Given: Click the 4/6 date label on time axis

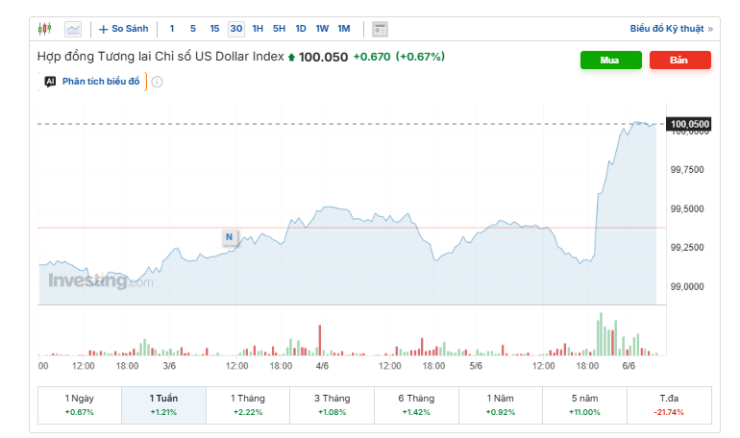Looking at the screenshot, I should click(x=322, y=366).
